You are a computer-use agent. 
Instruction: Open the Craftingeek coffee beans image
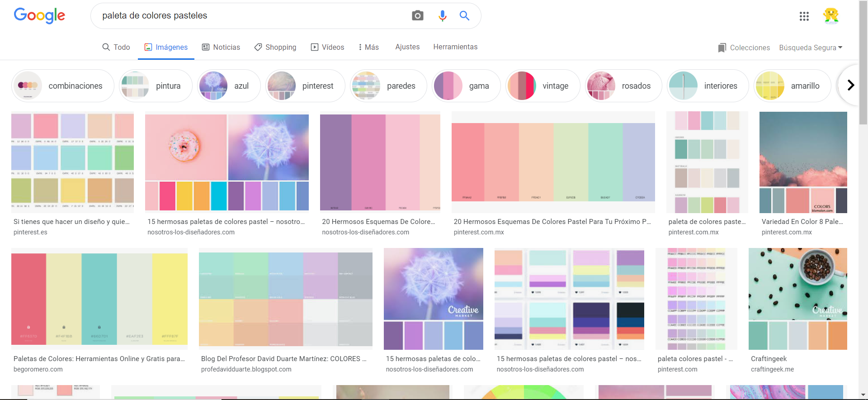tap(798, 299)
